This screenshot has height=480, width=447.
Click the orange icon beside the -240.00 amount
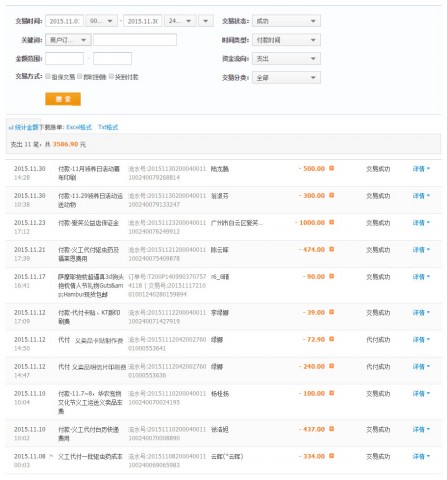331,366
